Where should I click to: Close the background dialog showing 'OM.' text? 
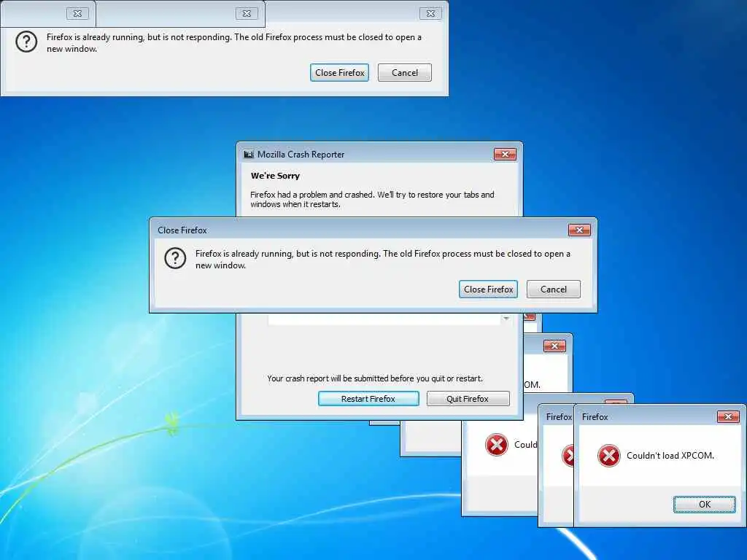tap(554, 346)
